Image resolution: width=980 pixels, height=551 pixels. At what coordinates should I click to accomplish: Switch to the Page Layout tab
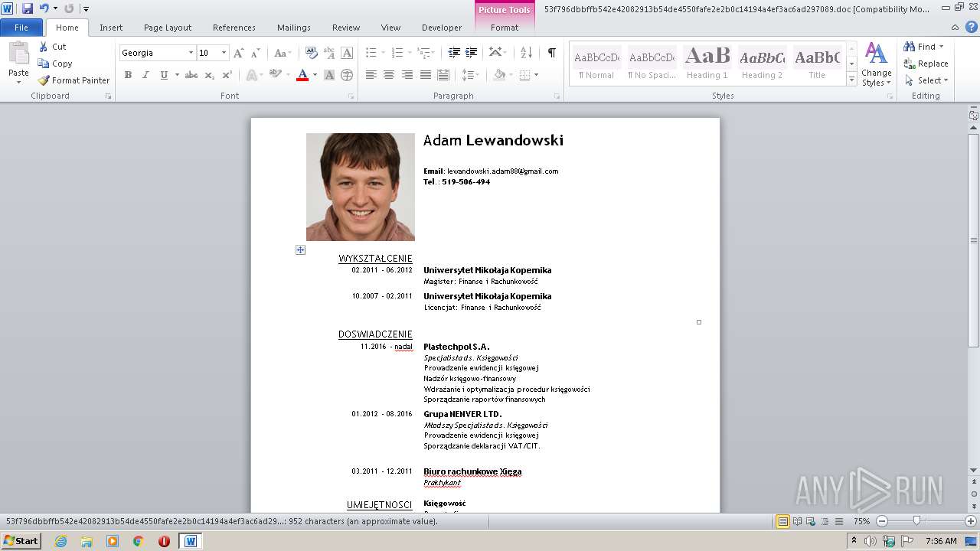(x=168, y=28)
